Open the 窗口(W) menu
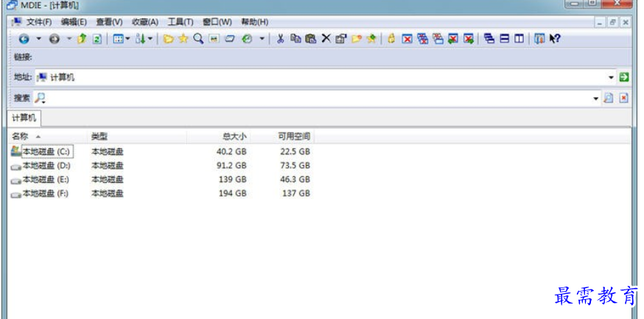This screenshot has height=319, width=644. tap(217, 22)
